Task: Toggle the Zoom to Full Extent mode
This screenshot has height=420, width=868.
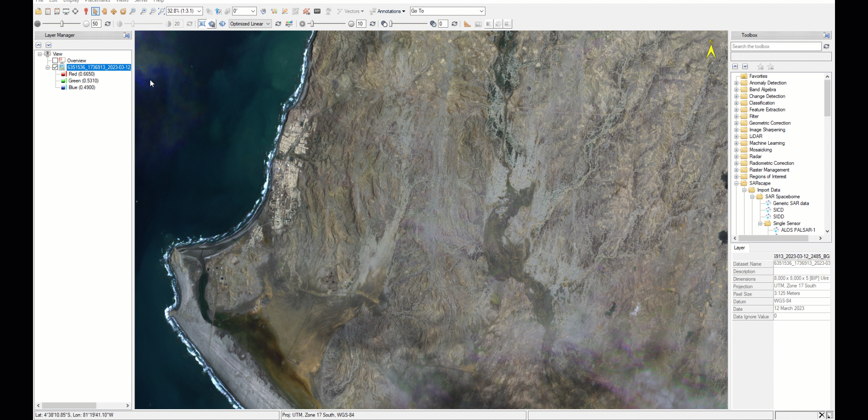Action: click(x=161, y=11)
